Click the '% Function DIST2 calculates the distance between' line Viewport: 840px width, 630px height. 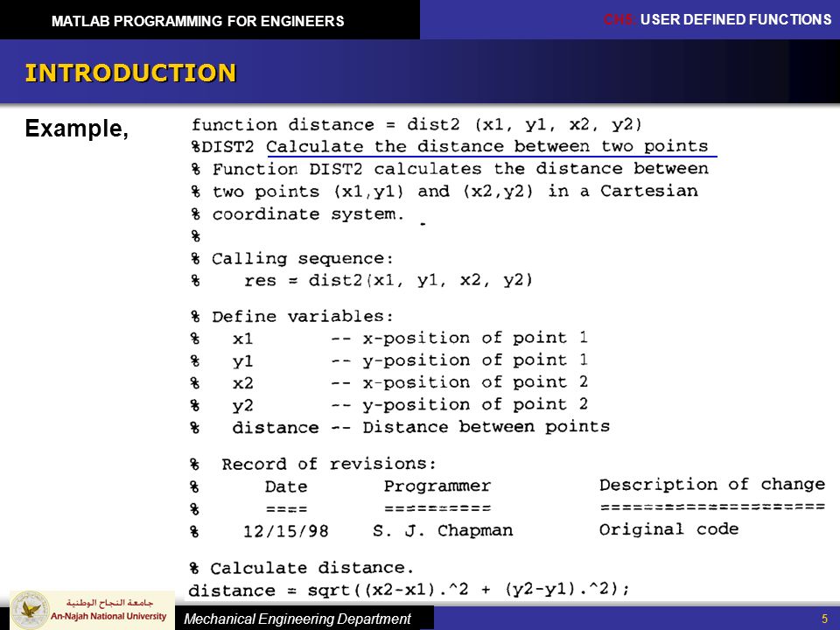tap(450, 169)
